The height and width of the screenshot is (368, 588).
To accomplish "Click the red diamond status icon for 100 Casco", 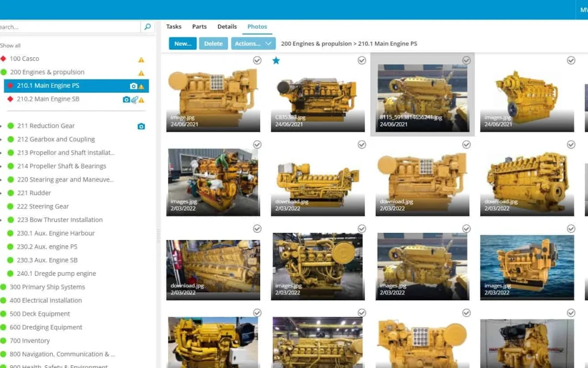I will (3, 59).
